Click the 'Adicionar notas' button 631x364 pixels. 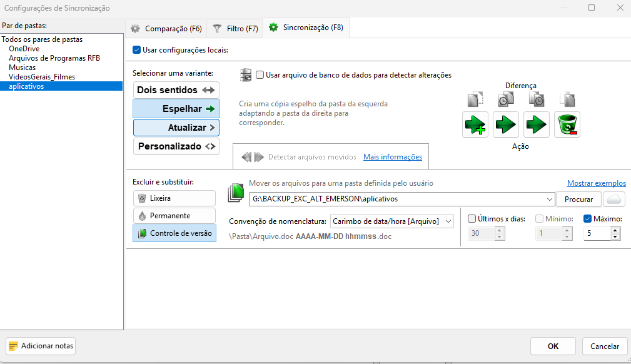41,346
